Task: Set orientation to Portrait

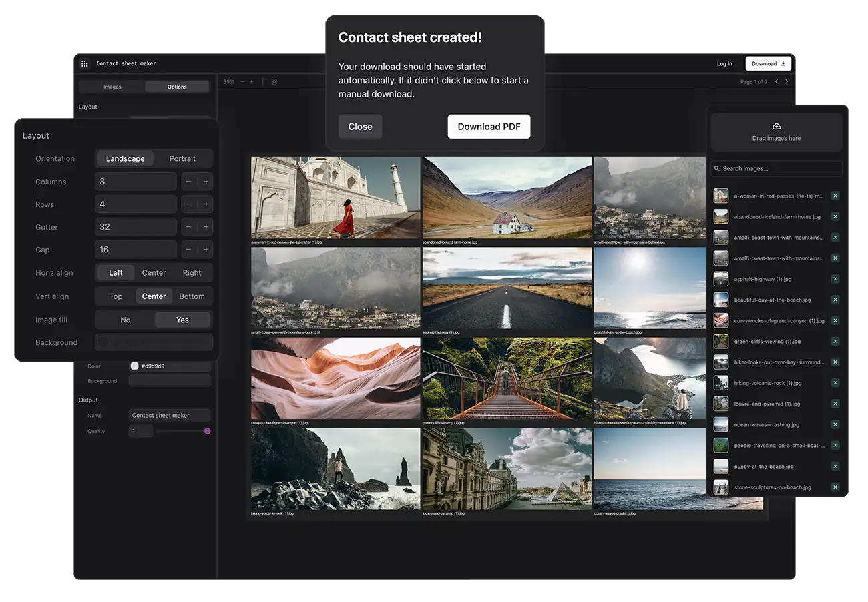Action: coord(182,159)
